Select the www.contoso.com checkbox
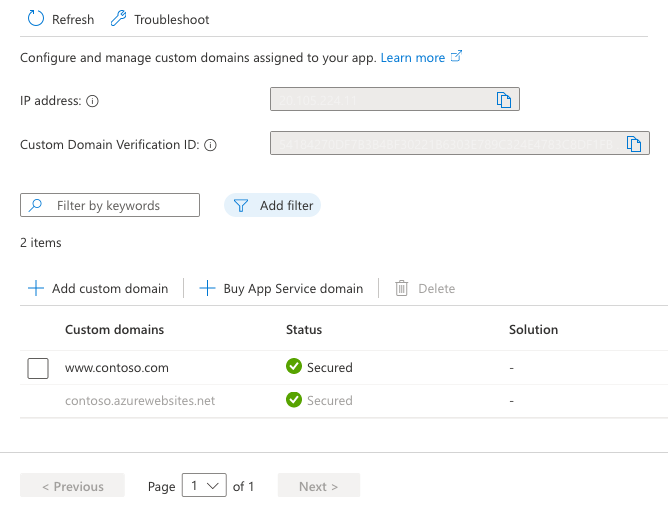This screenshot has height=518, width=668. (38, 368)
